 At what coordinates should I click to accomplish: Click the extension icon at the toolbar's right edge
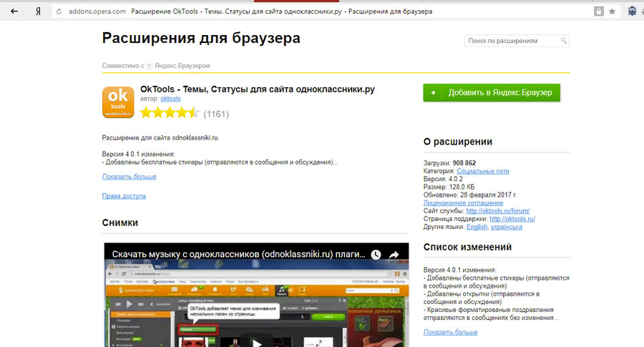point(632,11)
